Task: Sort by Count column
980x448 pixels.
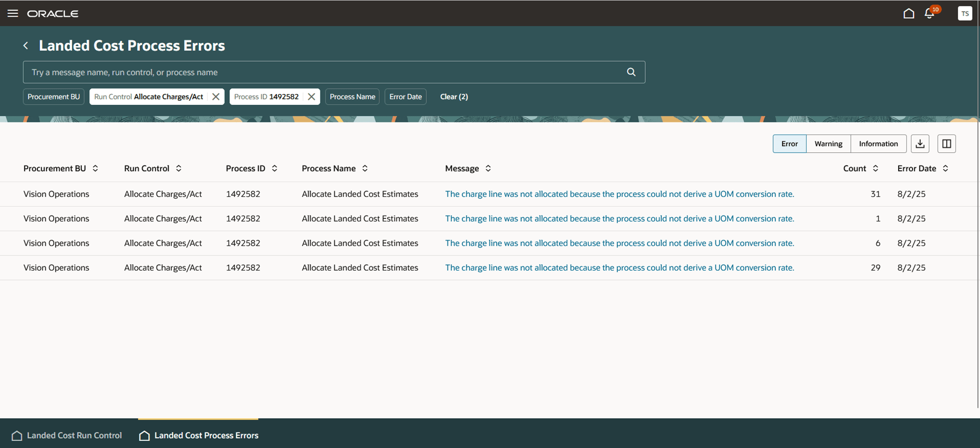Action: (x=875, y=168)
